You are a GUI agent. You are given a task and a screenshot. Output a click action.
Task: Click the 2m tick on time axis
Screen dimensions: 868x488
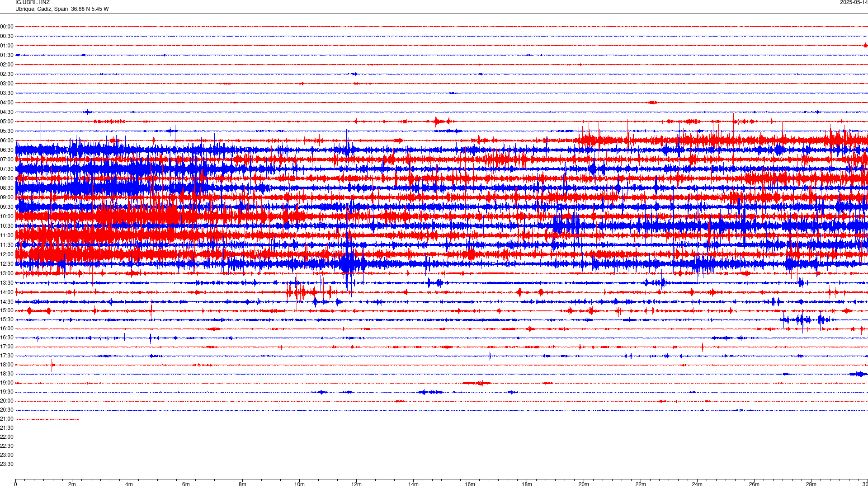(x=72, y=484)
